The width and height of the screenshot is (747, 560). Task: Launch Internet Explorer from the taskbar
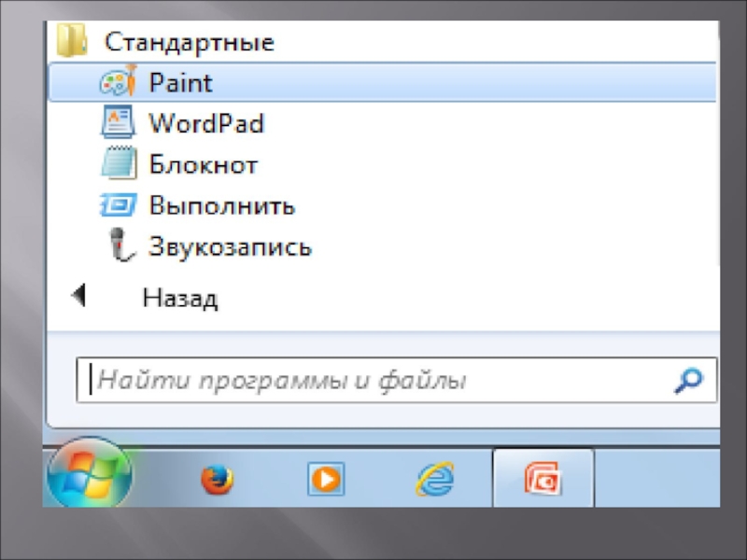click(x=435, y=479)
